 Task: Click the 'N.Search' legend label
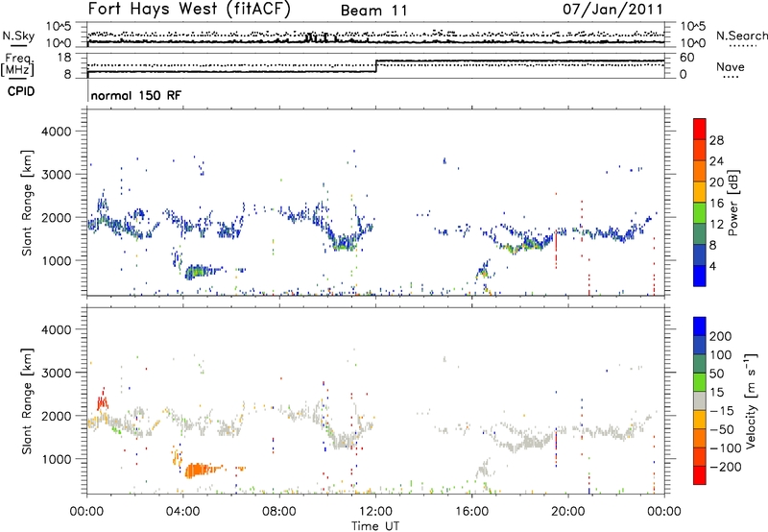click(x=741, y=36)
